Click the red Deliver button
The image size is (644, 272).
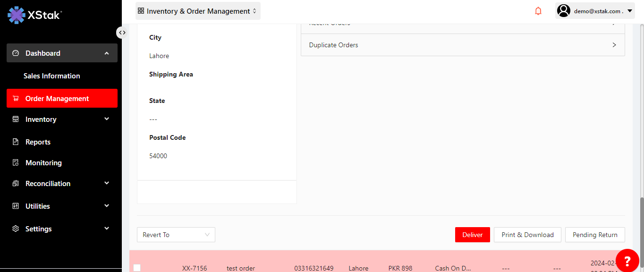[x=472, y=235]
